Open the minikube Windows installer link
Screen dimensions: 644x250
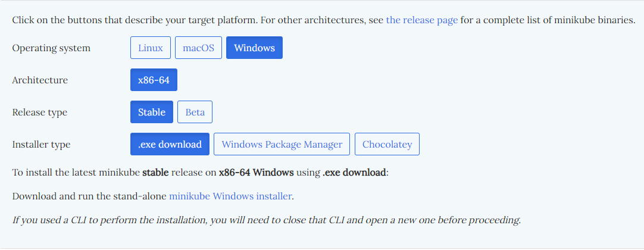230,196
